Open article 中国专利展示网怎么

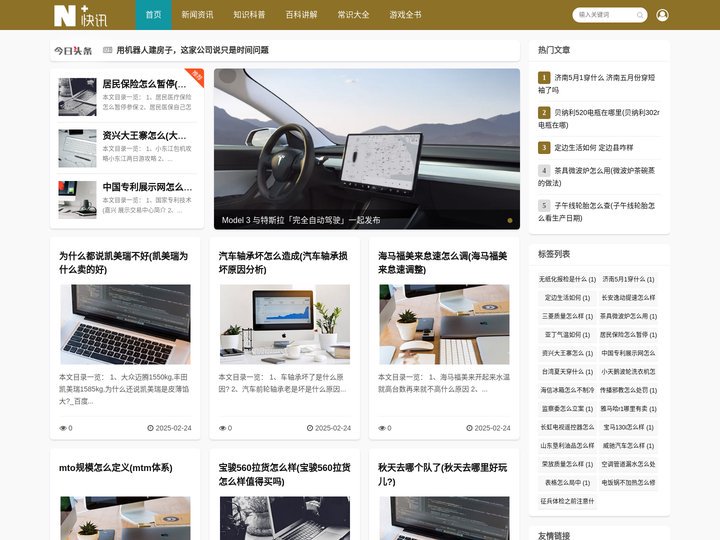(x=147, y=187)
